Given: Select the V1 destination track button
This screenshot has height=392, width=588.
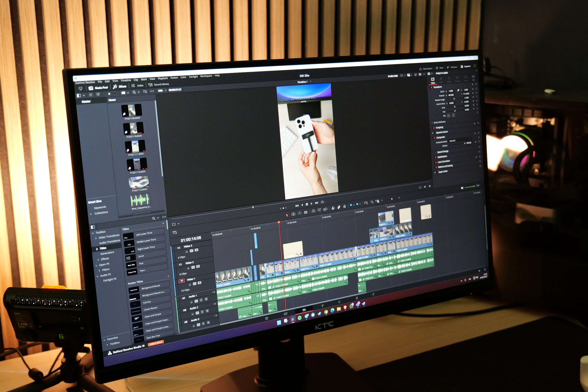Looking at the screenshot, I should (182, 281).
